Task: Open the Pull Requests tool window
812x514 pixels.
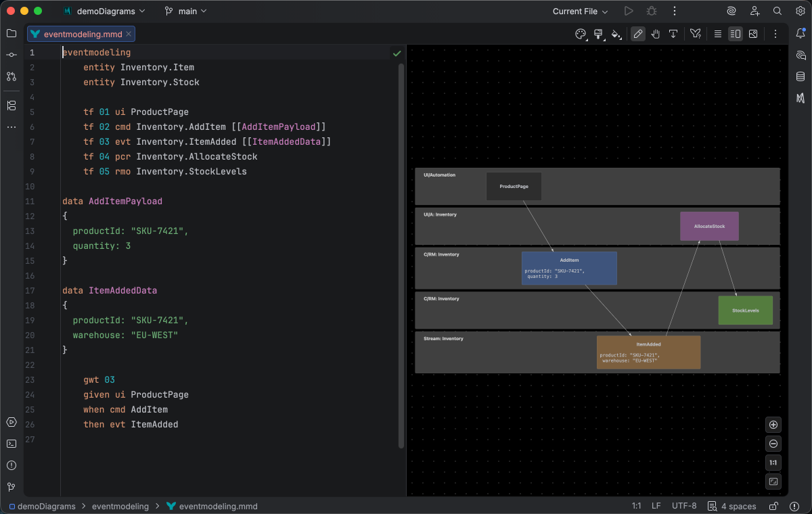Action: [x=12, y=76]
